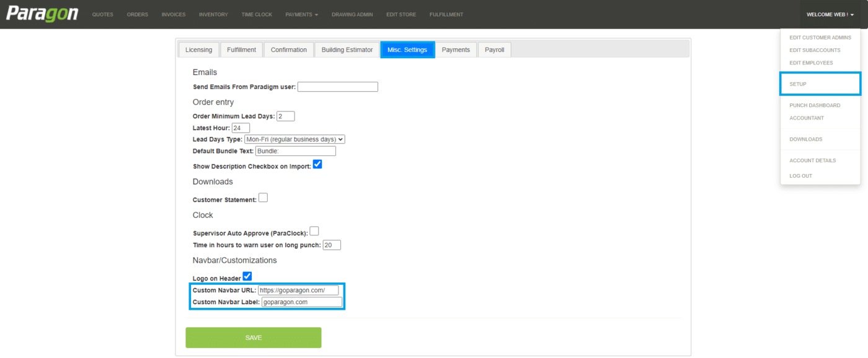Open the Inventory page
This screenshot has width=868, height=358.
213,14
